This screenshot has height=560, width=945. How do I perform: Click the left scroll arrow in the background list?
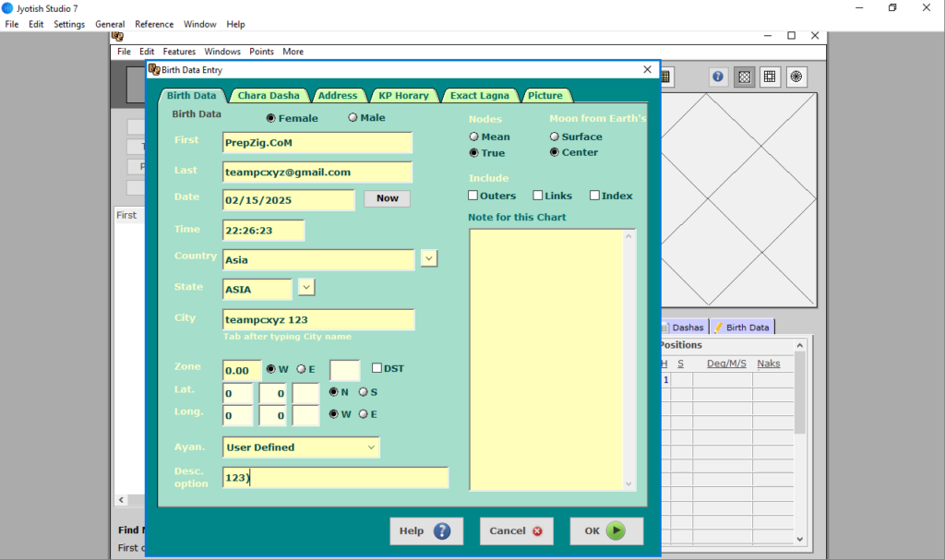(121, 500)
